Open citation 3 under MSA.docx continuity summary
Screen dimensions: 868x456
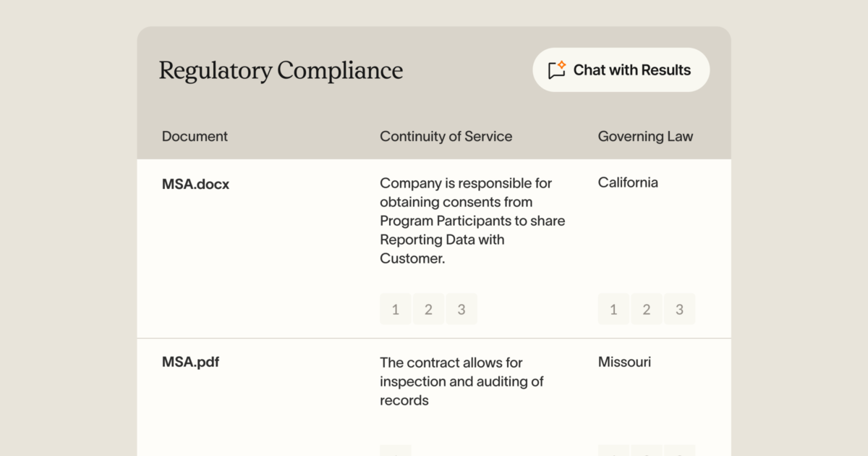[461, 309]
